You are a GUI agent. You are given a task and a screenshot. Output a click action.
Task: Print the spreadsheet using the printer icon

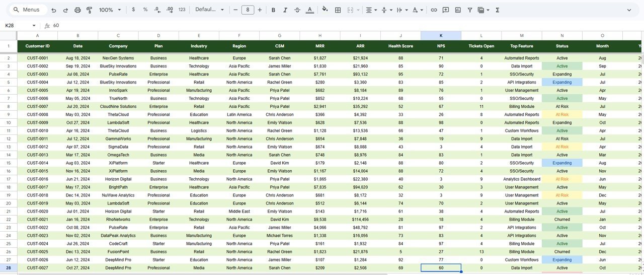tap(77, 10)
